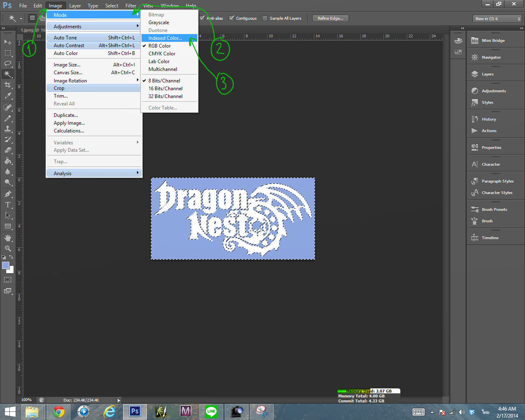Show hidden system tray icons
This screenshot has width=525, height=420.
tap(432, 412)
